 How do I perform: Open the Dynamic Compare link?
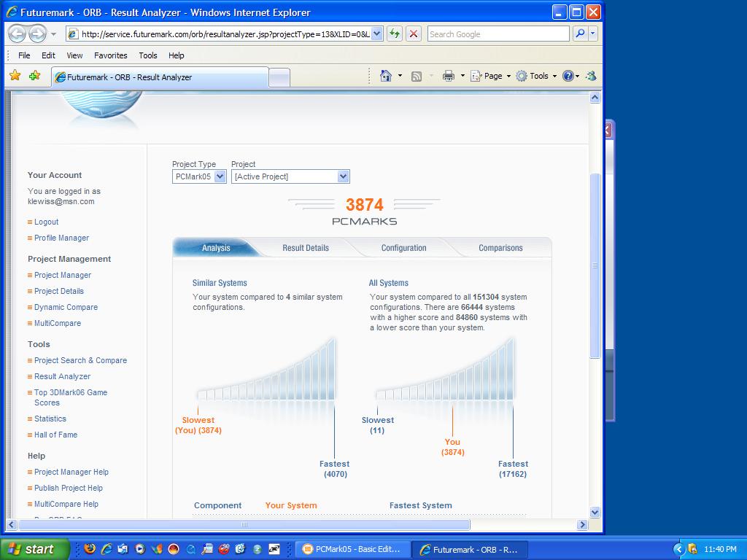[66, 307]
